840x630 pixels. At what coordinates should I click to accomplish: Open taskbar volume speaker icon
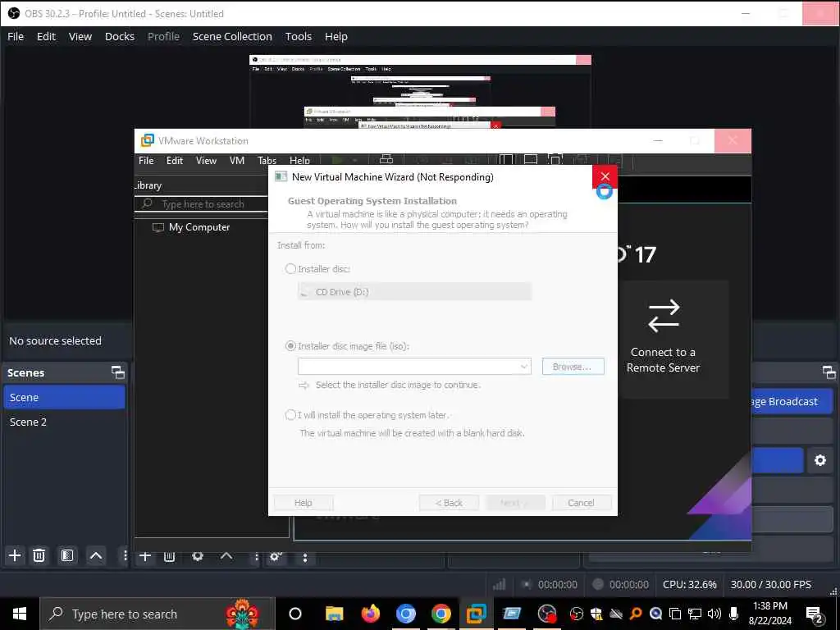tap(714, 614)
